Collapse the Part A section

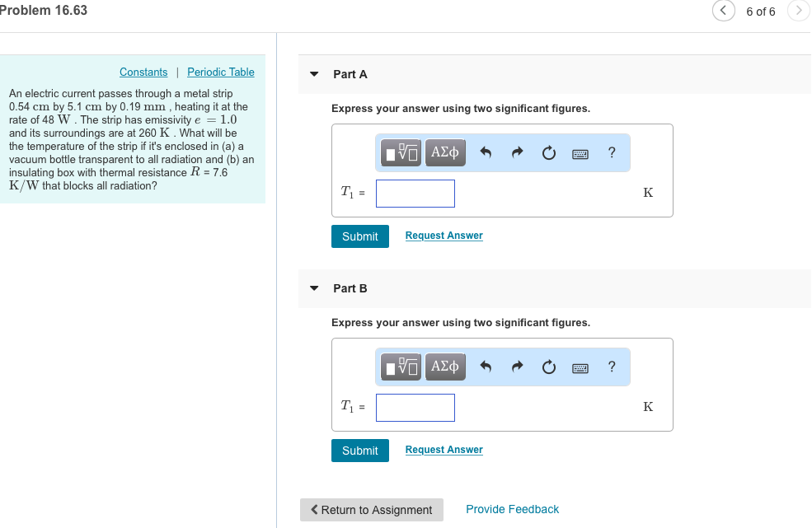[314, 73]
